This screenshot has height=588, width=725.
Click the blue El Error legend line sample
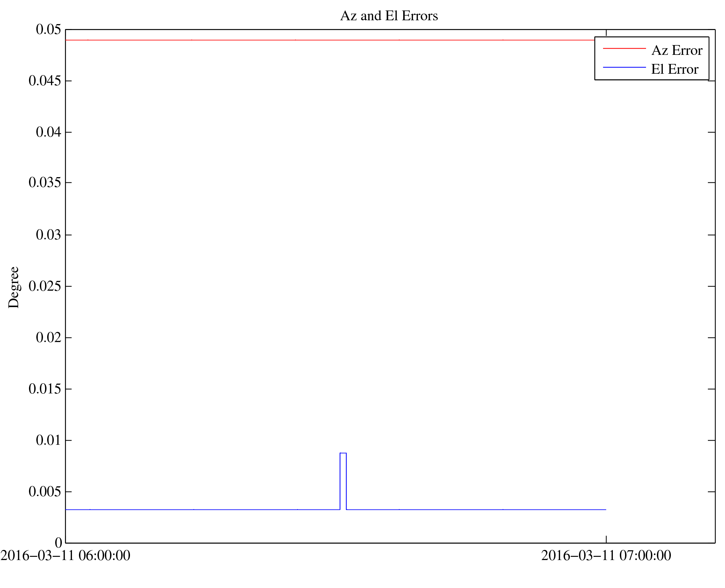(x=624, y=67)
